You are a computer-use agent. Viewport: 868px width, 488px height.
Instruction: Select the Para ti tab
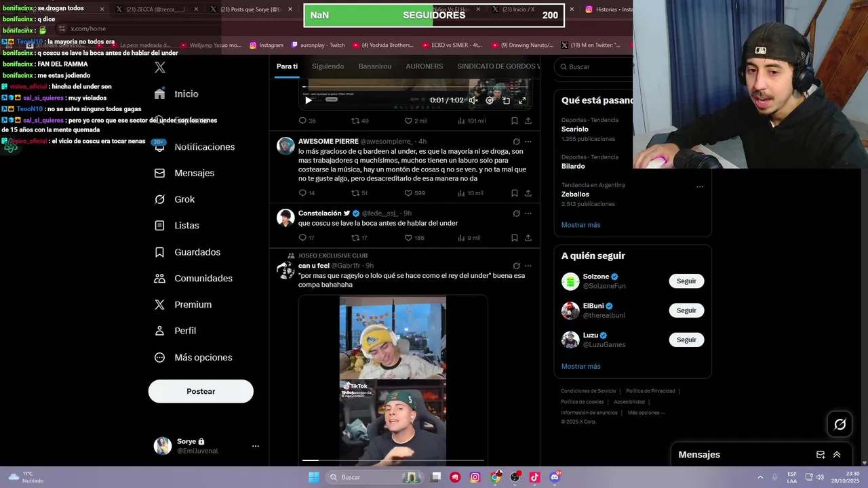287,66
